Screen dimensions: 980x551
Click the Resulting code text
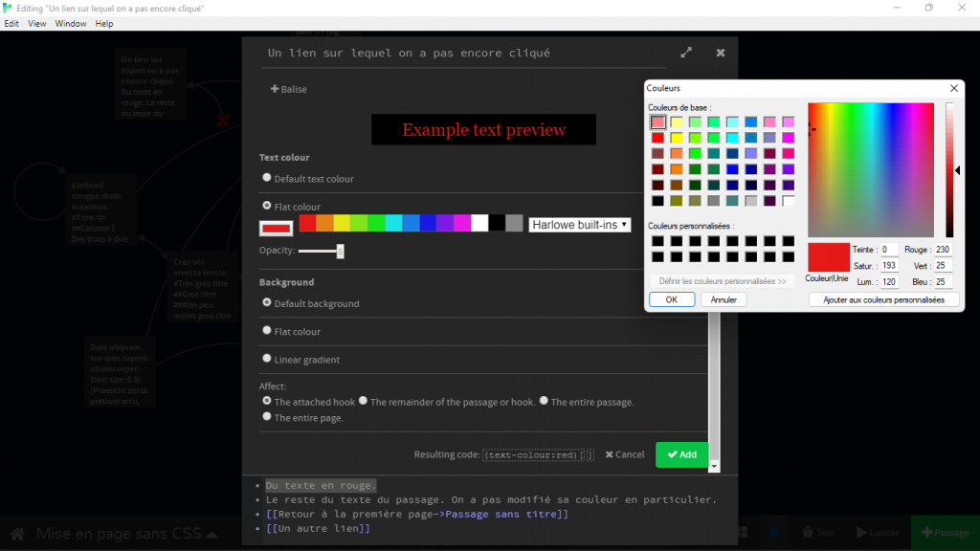(538, 454)
